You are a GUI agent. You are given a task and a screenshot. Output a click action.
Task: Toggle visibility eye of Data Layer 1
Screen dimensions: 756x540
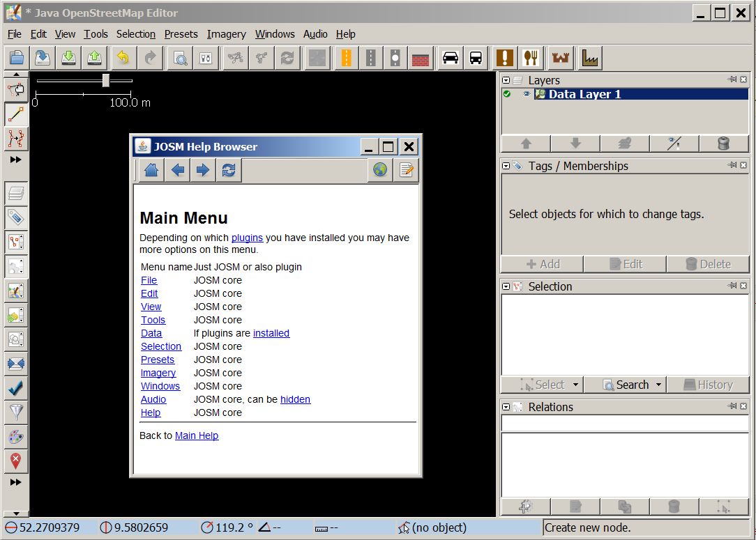527,94
